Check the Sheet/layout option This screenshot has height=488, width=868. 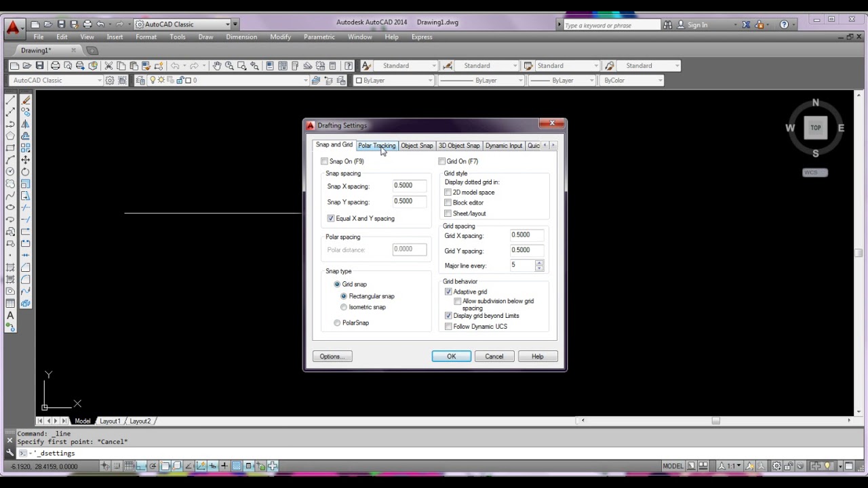tap(448, 213)
